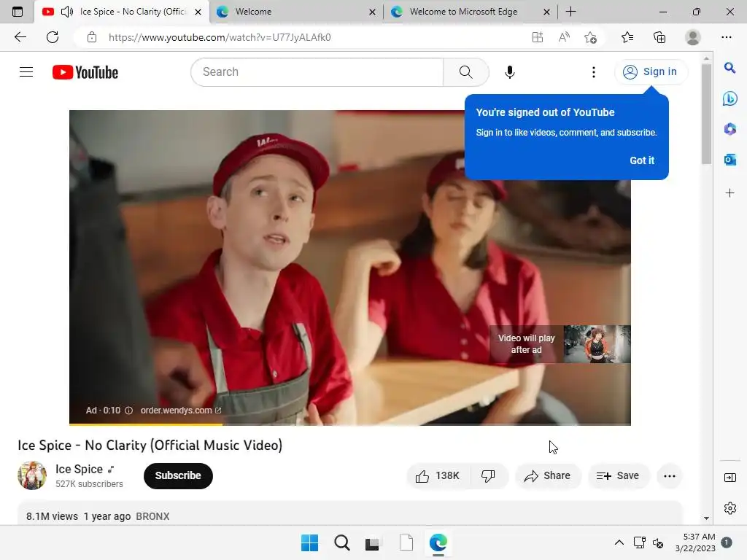The image size is (747, 560).
Task: Add sidebar app with plus icon
Action: coord(729,192)
